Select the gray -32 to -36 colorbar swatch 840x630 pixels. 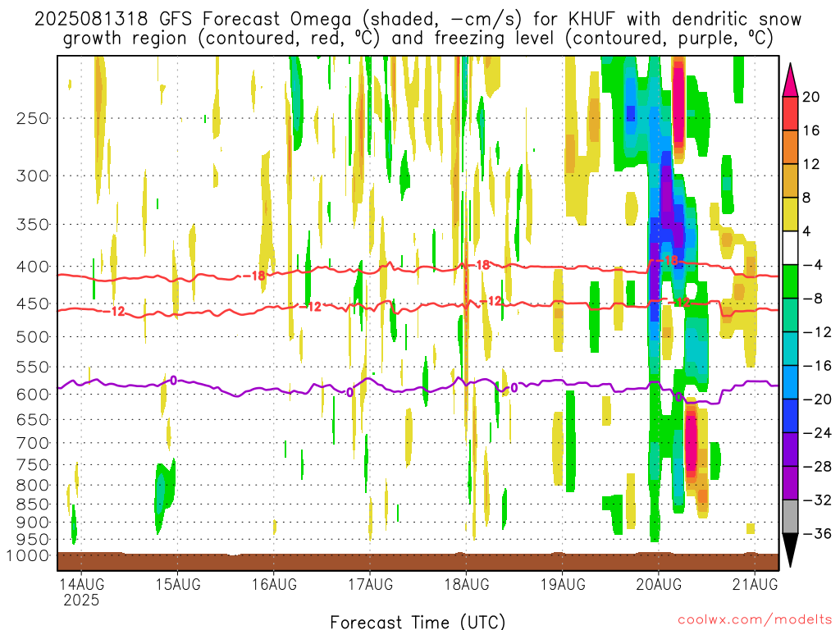[790, 517]
